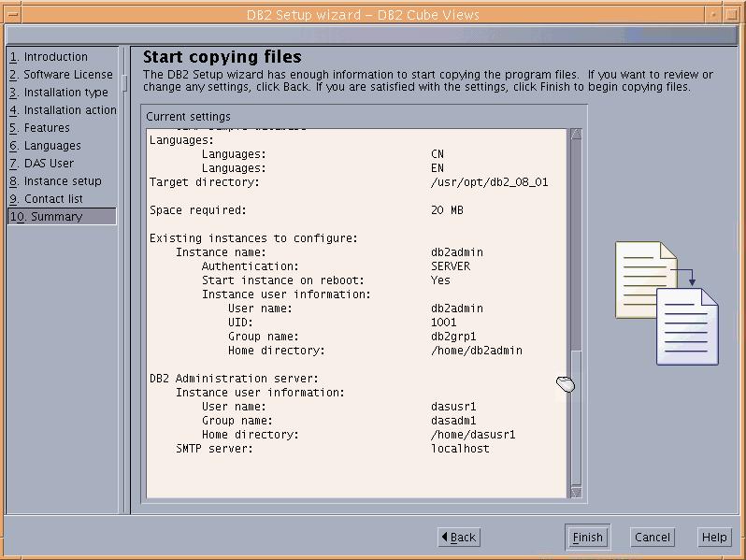Click the sidebar scrollbar handle
The image size is (746, 560).
pos(124,83)
